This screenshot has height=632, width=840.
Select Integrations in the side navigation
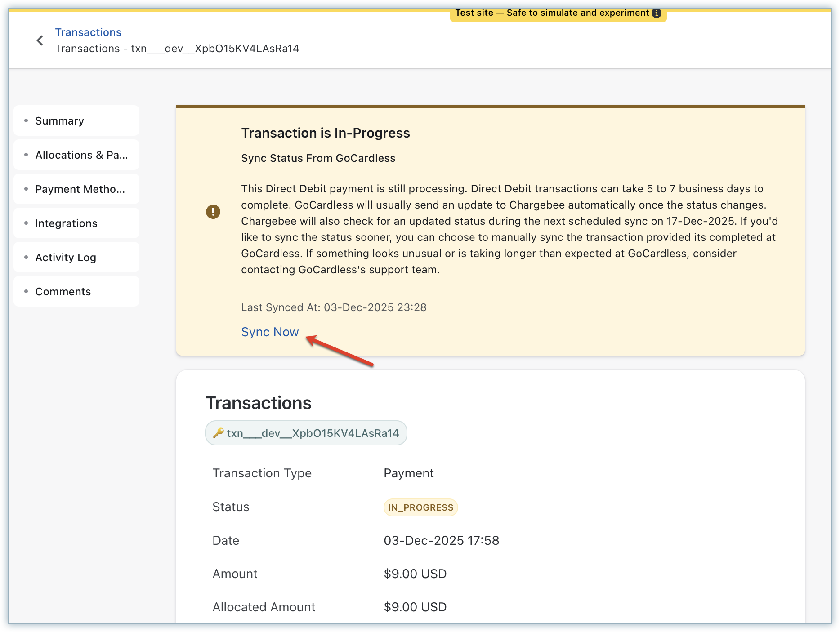(x=66, y=223)
